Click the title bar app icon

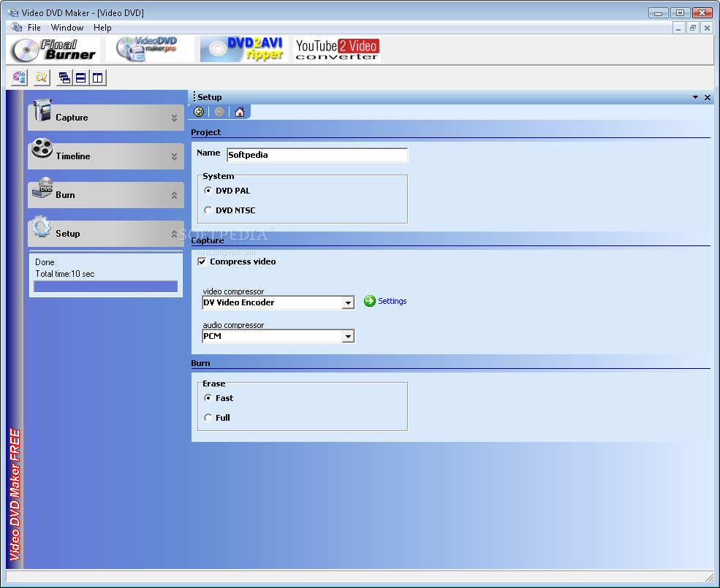coord(13,12)
